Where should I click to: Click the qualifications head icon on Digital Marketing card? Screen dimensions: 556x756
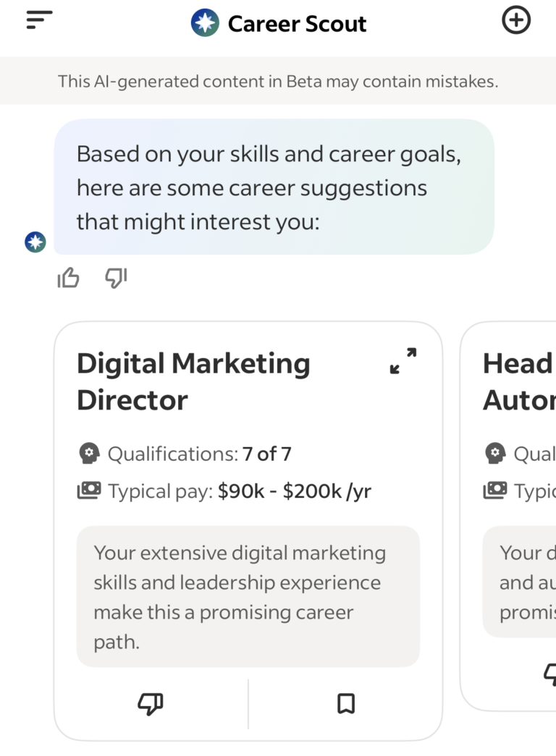pos(88,454)
